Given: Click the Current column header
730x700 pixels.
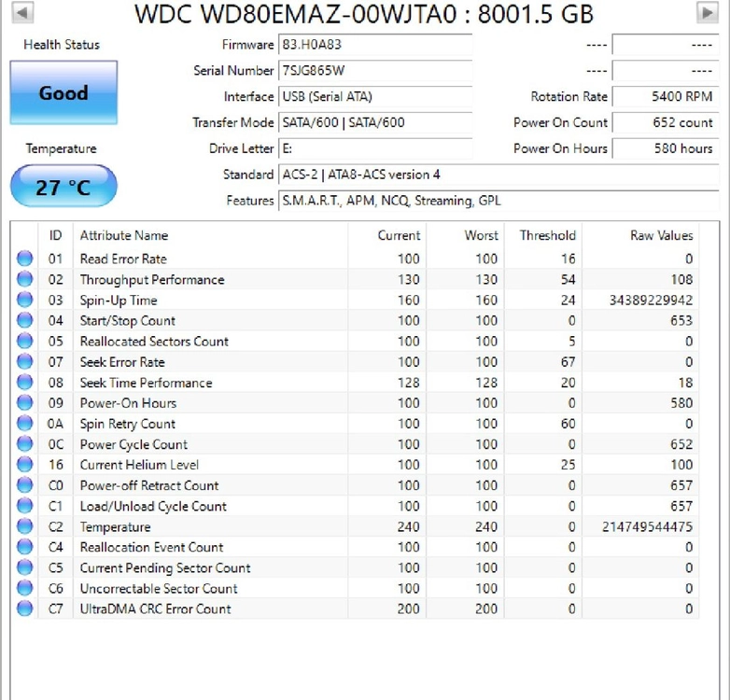Looking at the screenshot, I should [386, 235].
